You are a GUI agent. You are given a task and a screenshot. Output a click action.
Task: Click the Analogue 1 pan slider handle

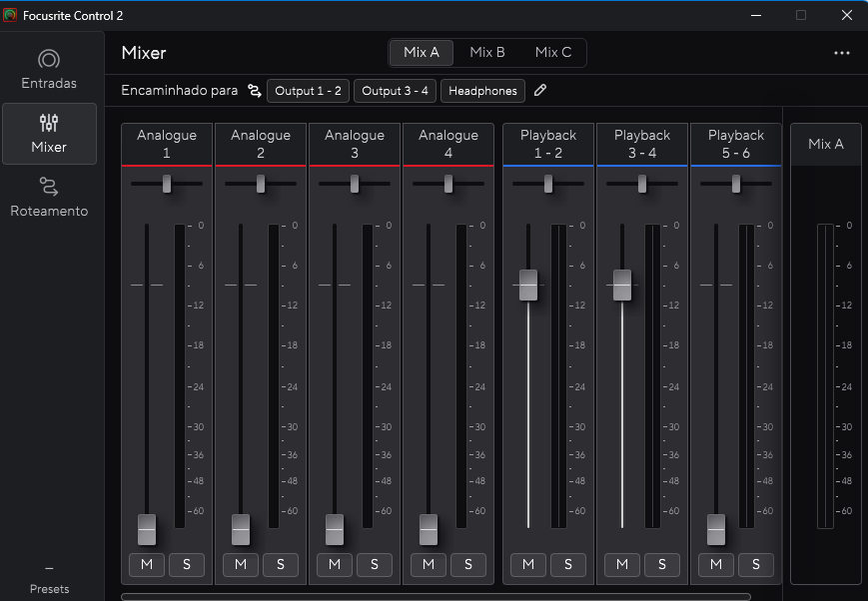(167, 184)
